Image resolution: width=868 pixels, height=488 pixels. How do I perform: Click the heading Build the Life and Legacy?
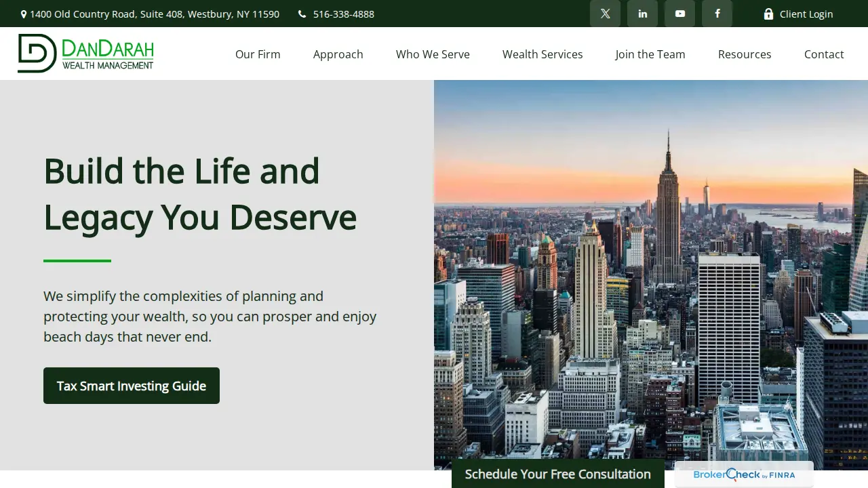coord(200,193)
